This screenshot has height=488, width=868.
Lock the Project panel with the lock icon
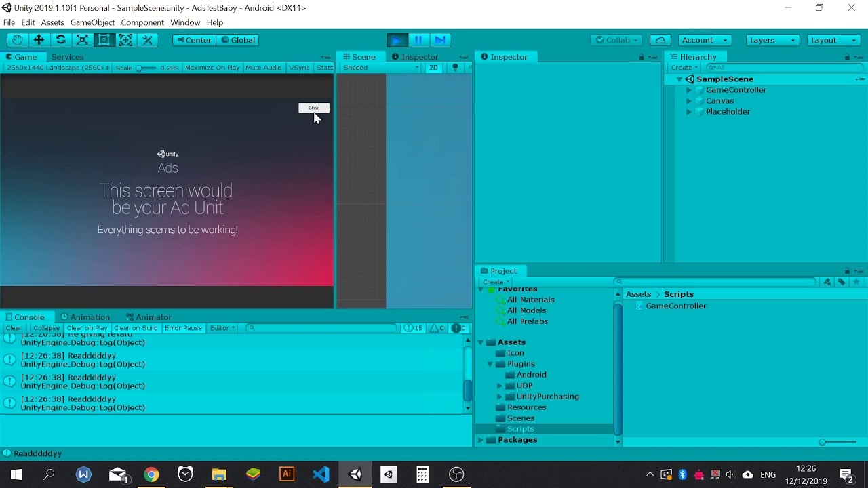click(x=847, y=271)
